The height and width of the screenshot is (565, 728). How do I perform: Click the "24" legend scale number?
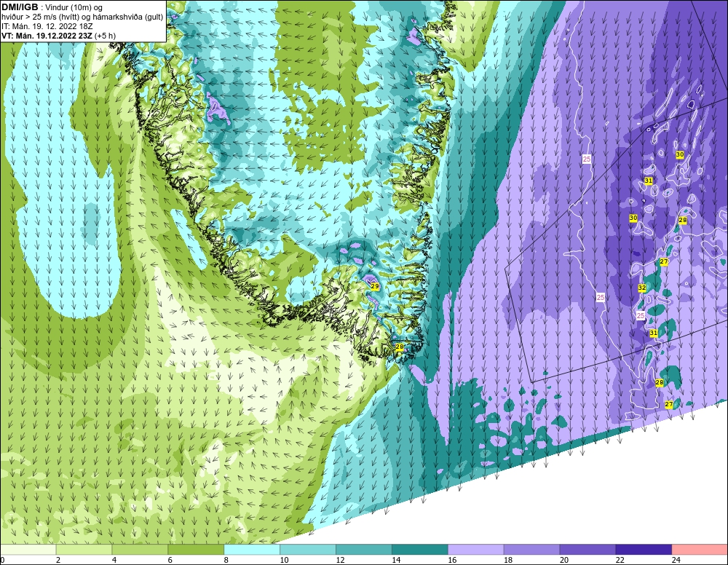pyautogui.click(x=676, y=560)
